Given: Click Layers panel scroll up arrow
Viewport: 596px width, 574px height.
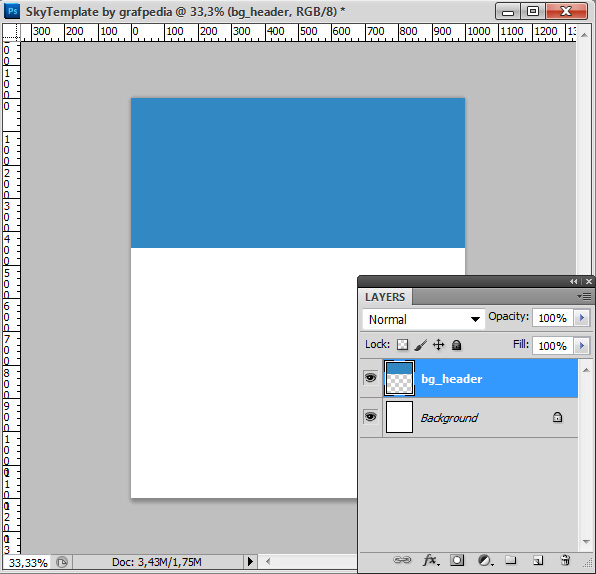Looking at the screenshot, I should tap(586, 370).
